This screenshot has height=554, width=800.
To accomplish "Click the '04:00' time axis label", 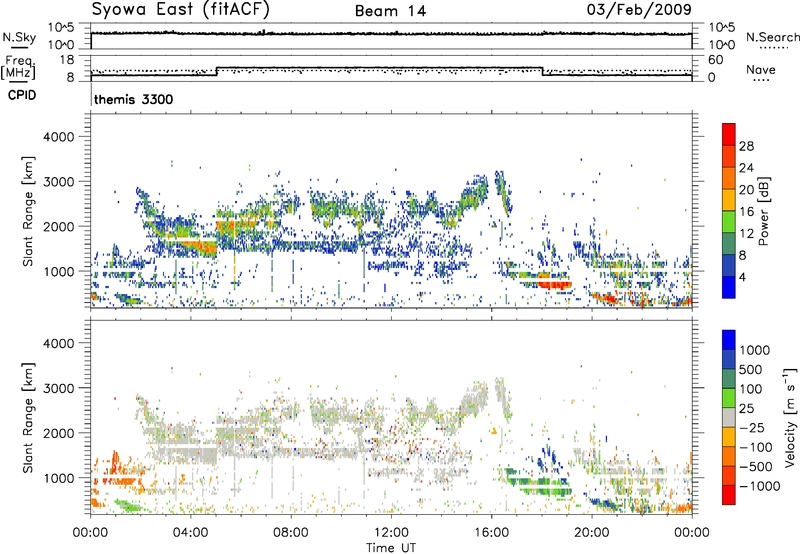I will 191,533.
